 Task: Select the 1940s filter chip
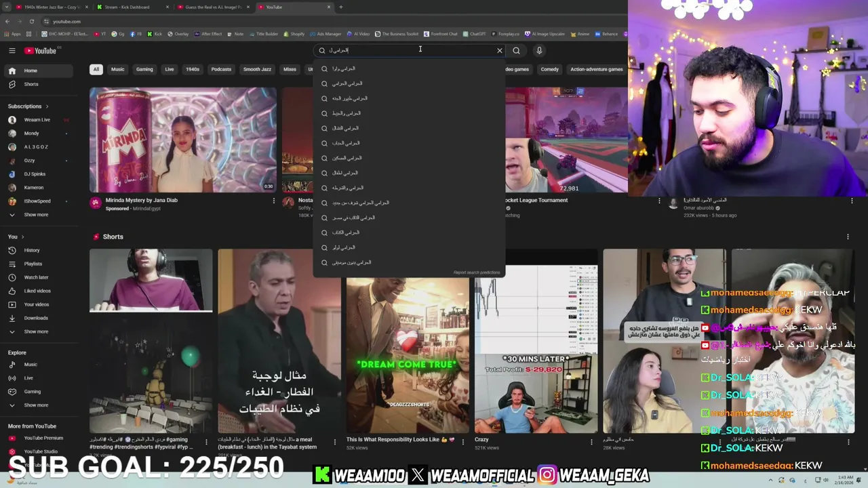point(193,69)
